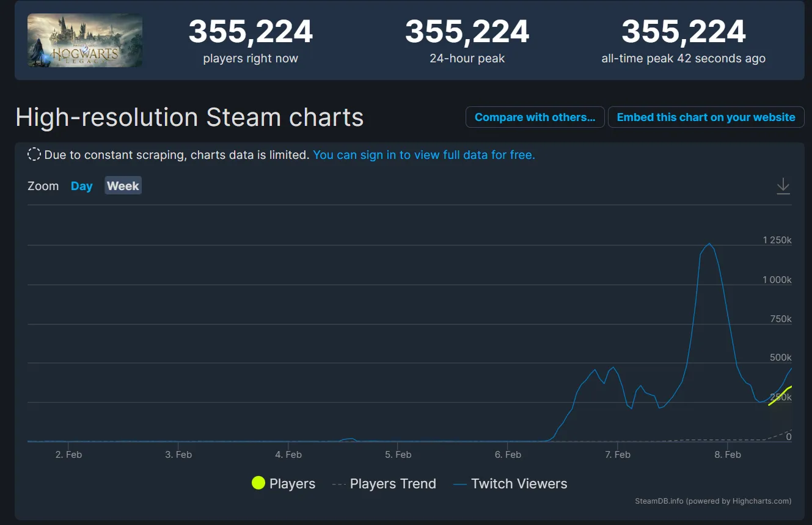Click the 500k y-axis label
This screenshot has width=812, height=525.
click(x=780, y=358)
